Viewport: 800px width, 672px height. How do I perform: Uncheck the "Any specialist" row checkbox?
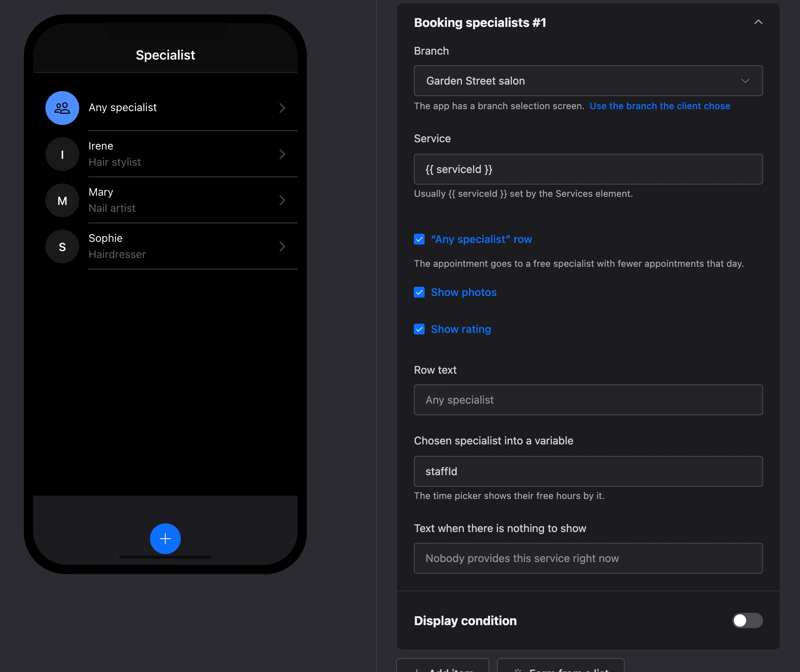click(419, 239)
